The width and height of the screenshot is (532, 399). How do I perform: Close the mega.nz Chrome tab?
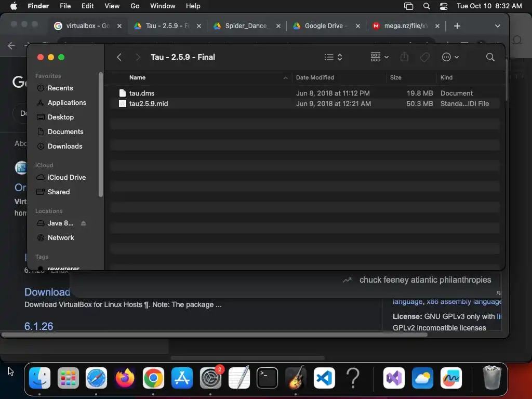(437, 26)
